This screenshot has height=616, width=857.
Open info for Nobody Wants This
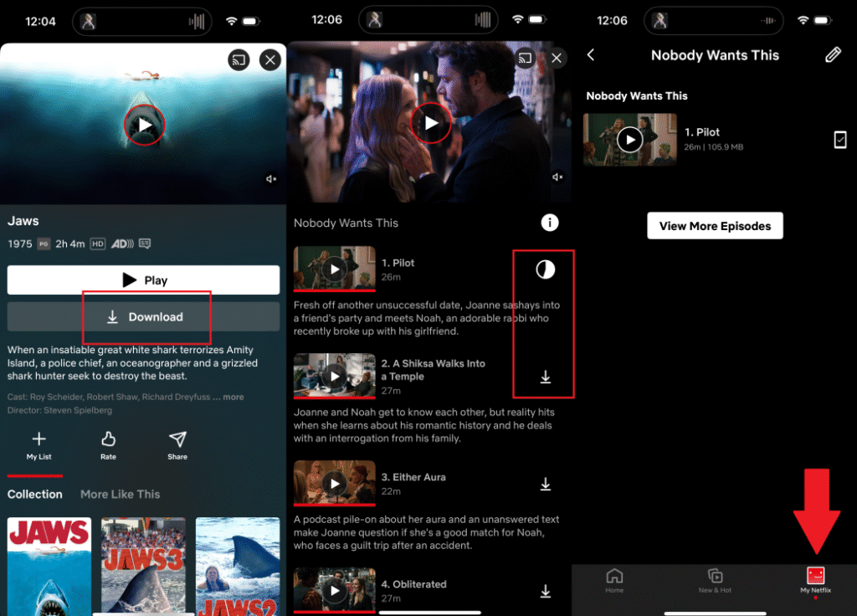pos(550,223)
